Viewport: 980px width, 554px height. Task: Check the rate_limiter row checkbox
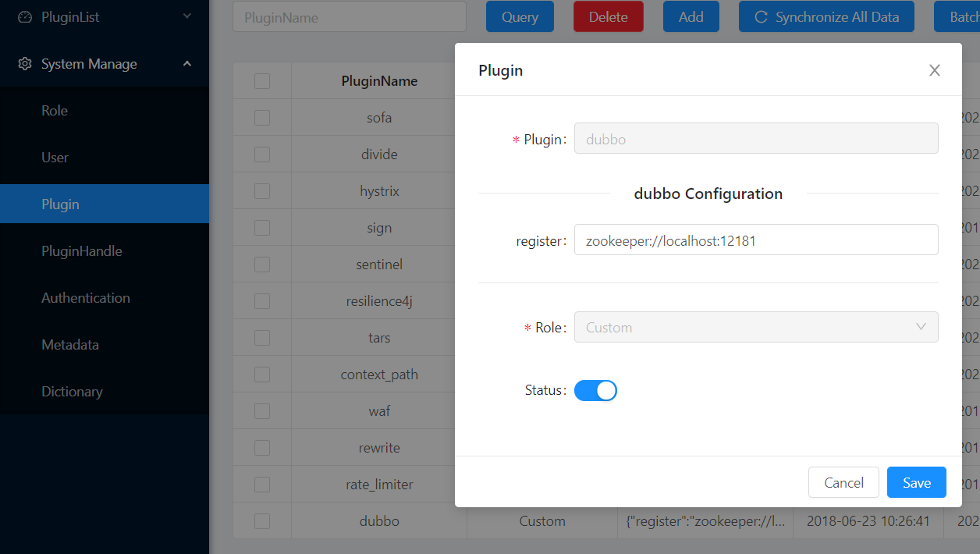coord(262,485)
